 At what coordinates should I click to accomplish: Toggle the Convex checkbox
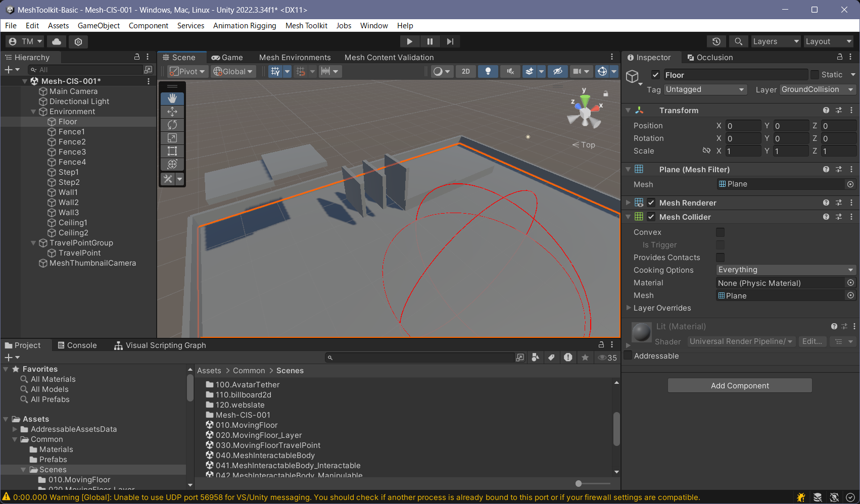coord(720,232)
